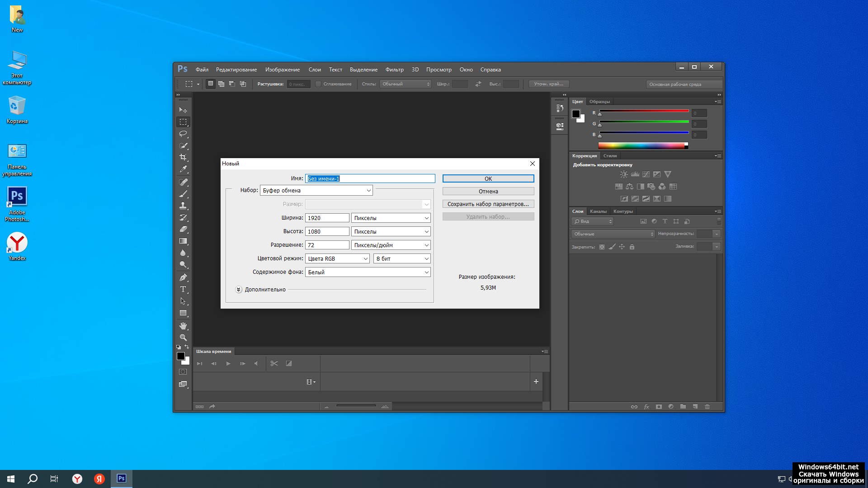The image size is (868, 488).
Task: Click the Play button in the timeline
Action: 228,363
